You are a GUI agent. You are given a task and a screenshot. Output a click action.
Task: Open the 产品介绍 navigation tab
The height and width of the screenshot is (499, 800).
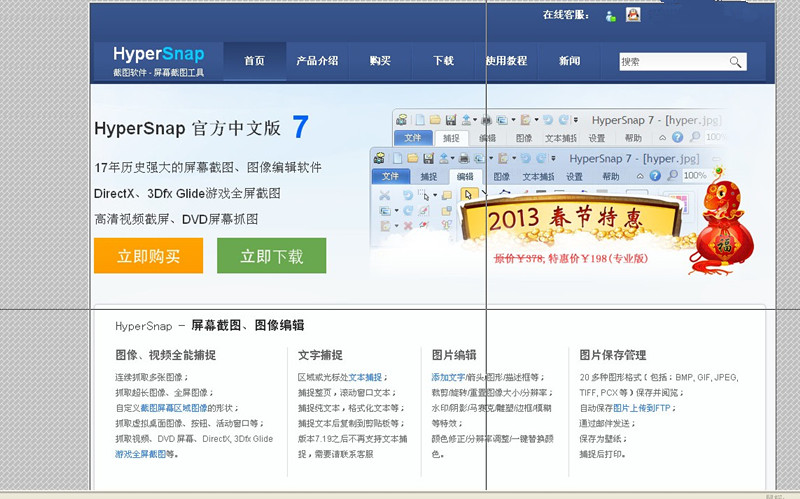[317, 61]
